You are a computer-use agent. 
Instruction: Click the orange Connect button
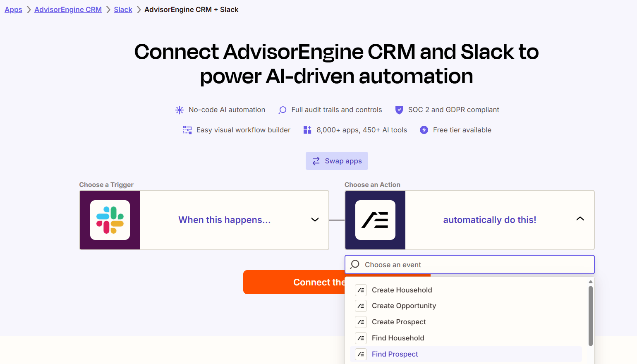tap(294, 283)
